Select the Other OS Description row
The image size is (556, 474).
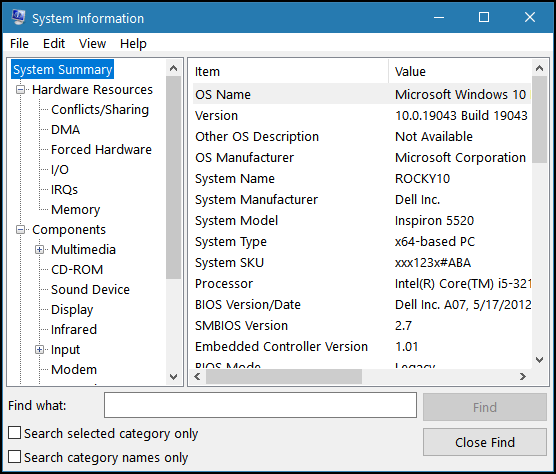click(362, 136)
